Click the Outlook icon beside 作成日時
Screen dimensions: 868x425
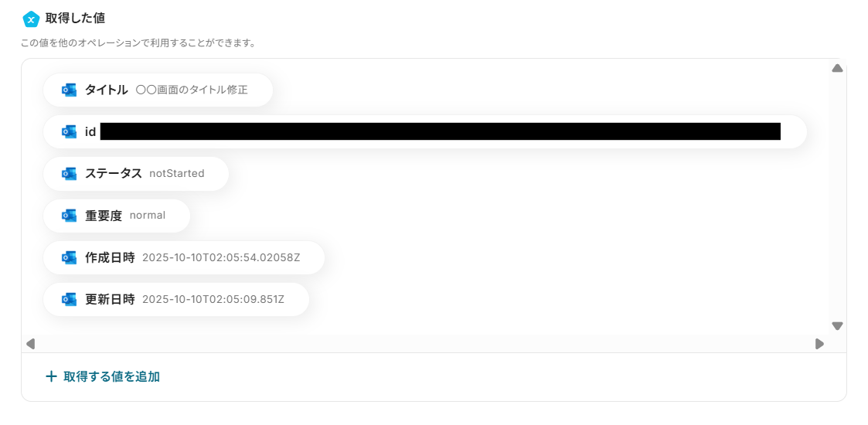point(70,257)
